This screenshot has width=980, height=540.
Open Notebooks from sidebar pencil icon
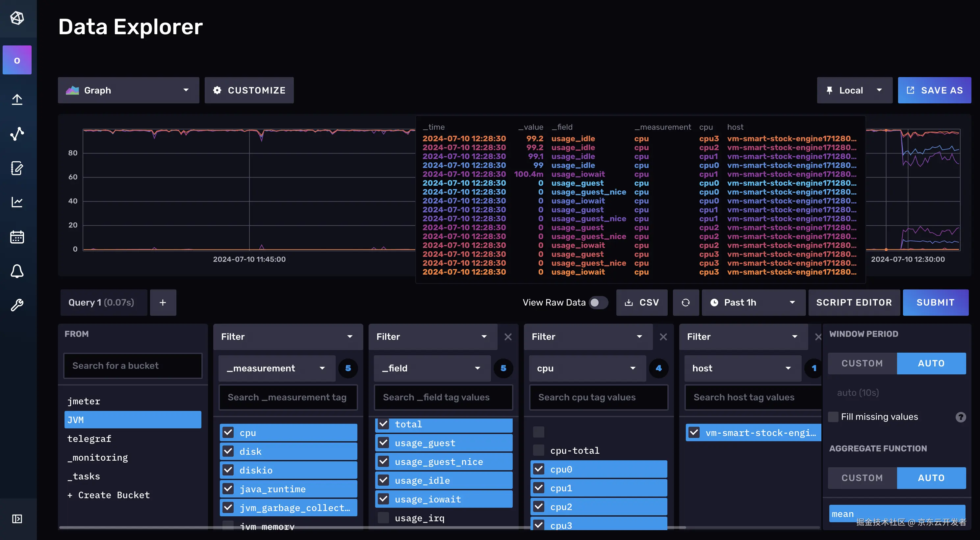point(17,168)
